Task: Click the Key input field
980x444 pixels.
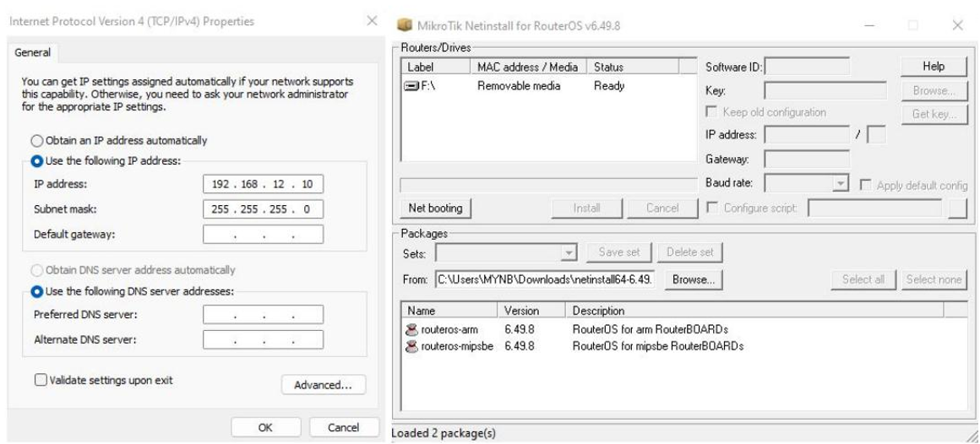Action: pos(825,90)
